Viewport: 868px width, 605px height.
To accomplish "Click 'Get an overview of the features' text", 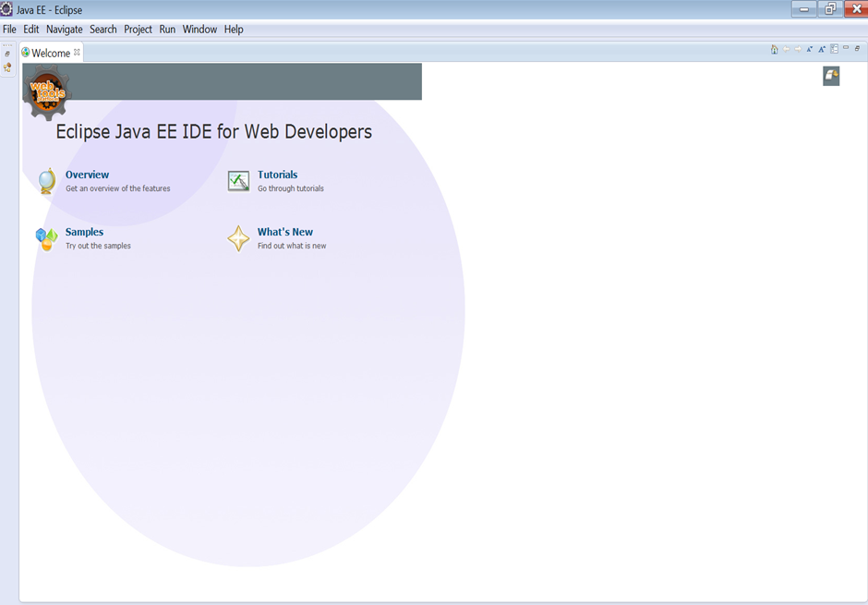I will click(x=118, y=188).
